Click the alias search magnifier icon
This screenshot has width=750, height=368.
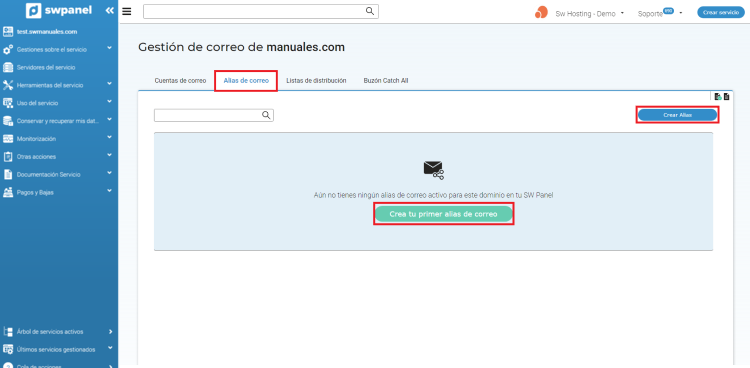click(266, 115)
